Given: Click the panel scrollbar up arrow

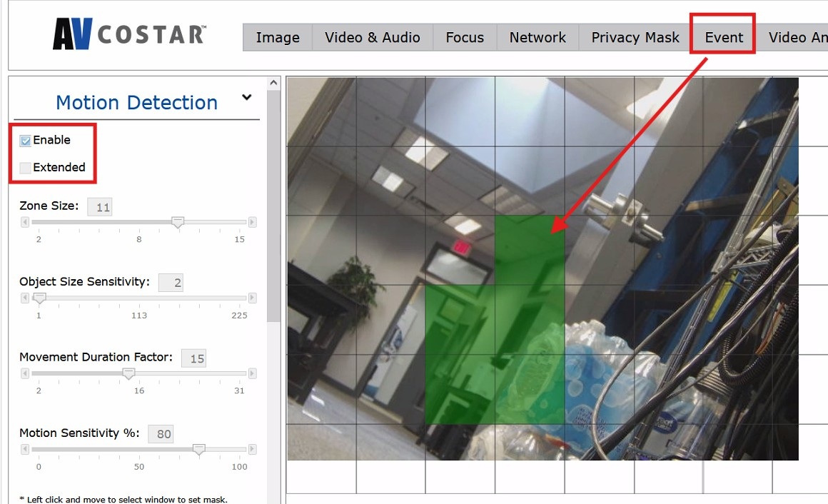Looking at the screenshot, I should click(273, 83).
